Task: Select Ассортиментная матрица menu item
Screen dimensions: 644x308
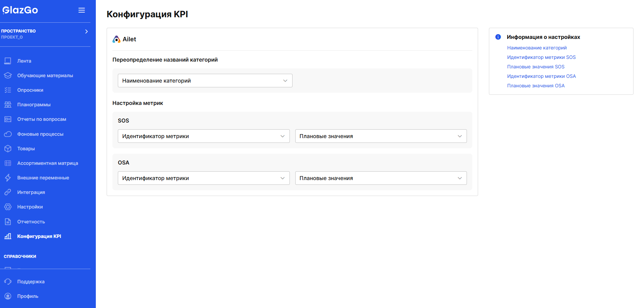Action: (x=48, y=163)
